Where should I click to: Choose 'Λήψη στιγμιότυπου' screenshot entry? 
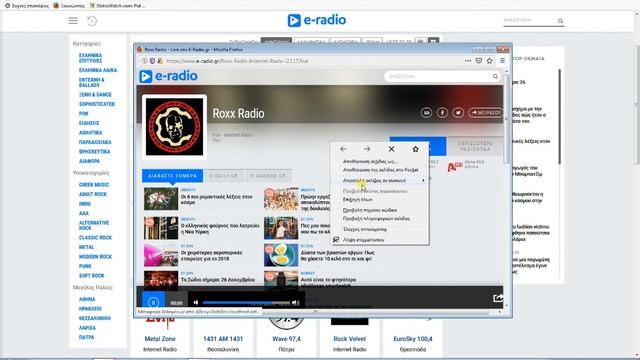(x=380, y=240)
